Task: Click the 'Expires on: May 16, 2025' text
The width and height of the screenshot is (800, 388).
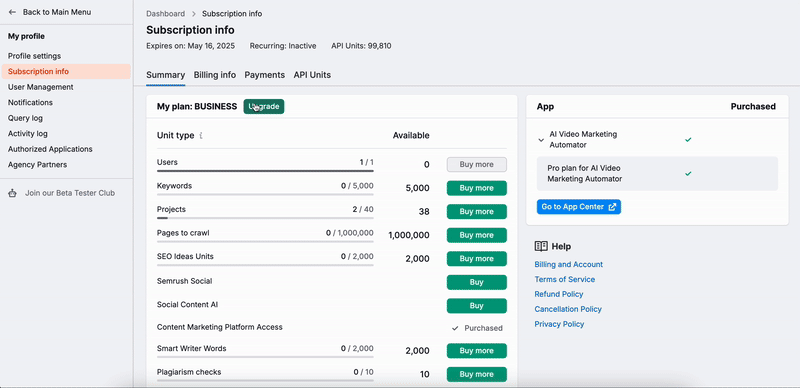Action: tap(190, 46)
